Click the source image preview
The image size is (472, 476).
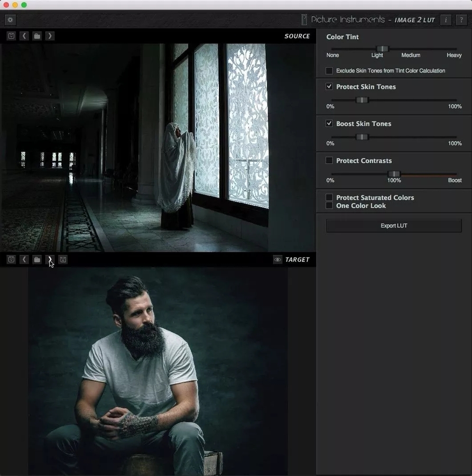pyautogui.click(x=158, y=148)
